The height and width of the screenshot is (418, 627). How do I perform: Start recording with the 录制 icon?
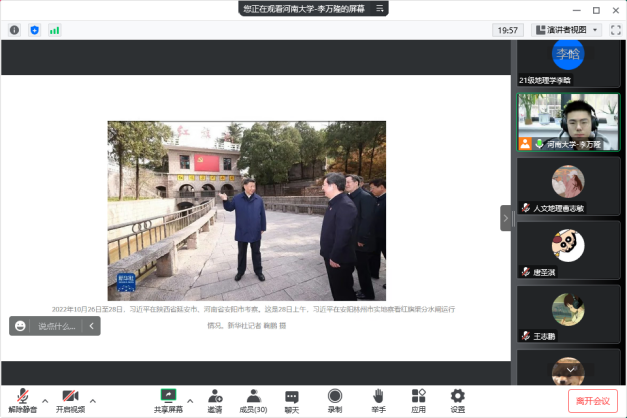335,399
